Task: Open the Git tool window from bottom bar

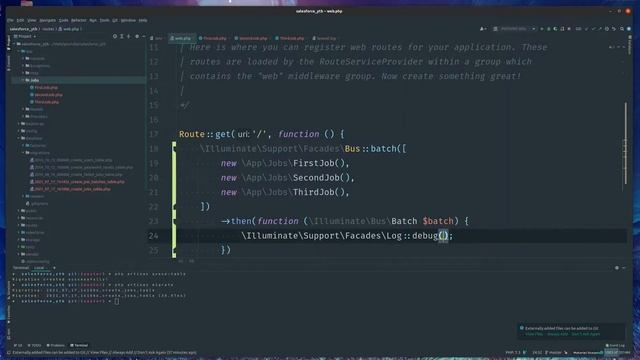Action: coord(18,346)
